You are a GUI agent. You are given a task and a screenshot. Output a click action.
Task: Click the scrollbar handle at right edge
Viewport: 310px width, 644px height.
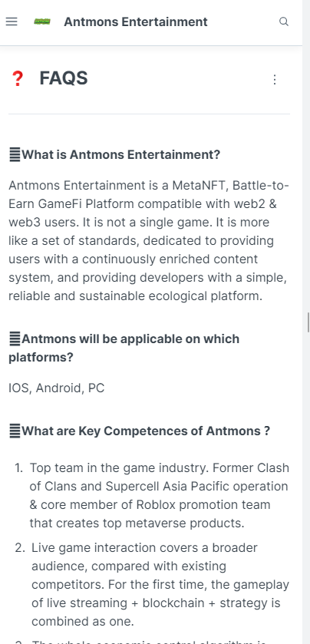(x=308, y=322)
